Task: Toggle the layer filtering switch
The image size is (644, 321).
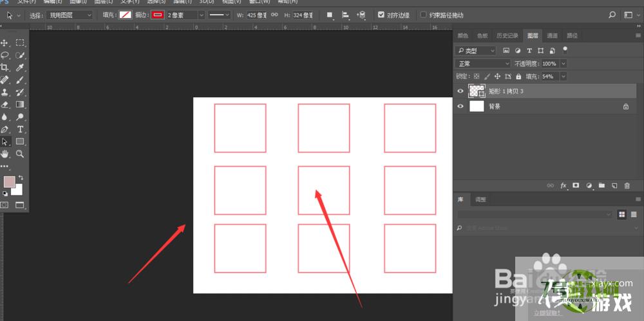Action: [x=565, y=50]
